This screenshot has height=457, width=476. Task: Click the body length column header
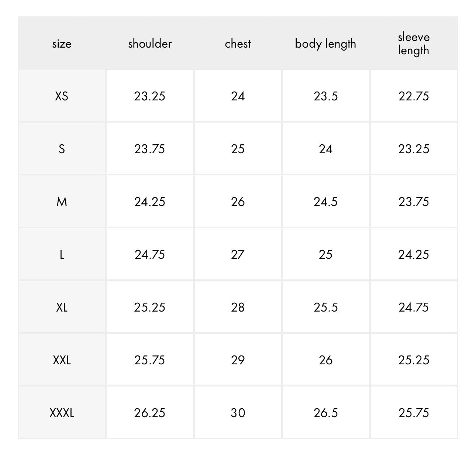[325, 44]
